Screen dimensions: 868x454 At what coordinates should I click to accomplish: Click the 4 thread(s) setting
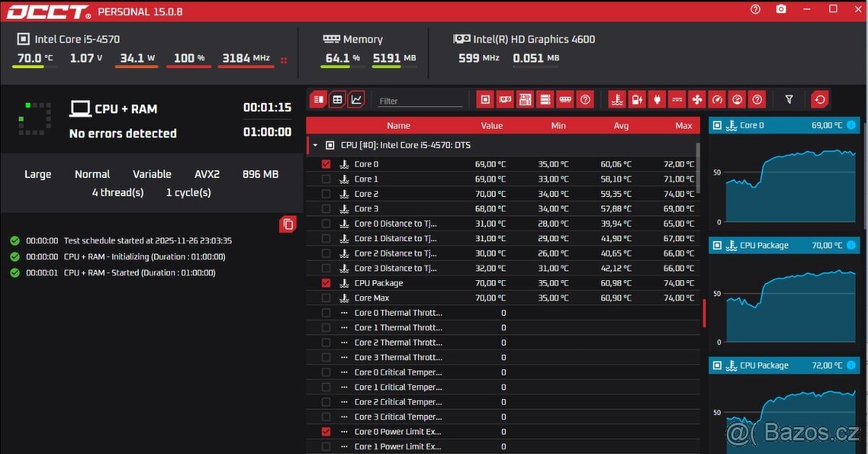pyautogui.click(x=118, y=192)
